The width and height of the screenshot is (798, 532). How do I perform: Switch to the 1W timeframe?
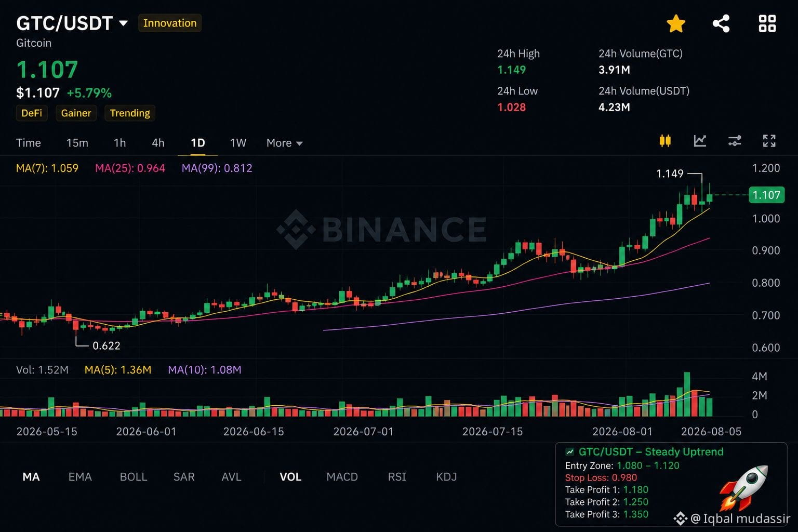[x=238, y=143]
